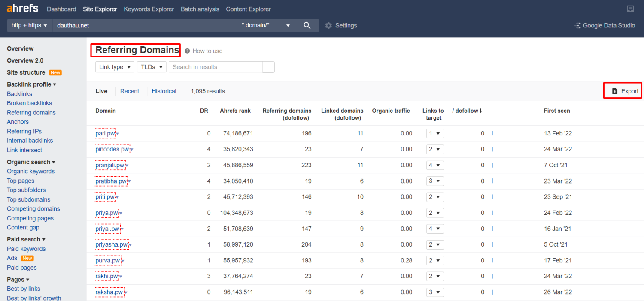Sort by First seen header
Image resolution: width=644 pixels, height=301 pixels.
coord(557,111)
